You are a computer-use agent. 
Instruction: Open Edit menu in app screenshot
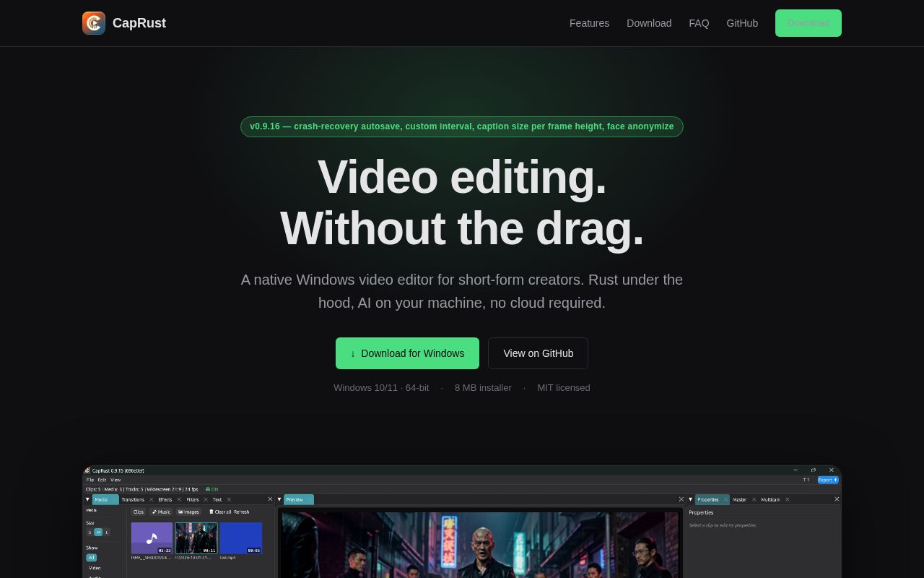[x=102, y=480]
